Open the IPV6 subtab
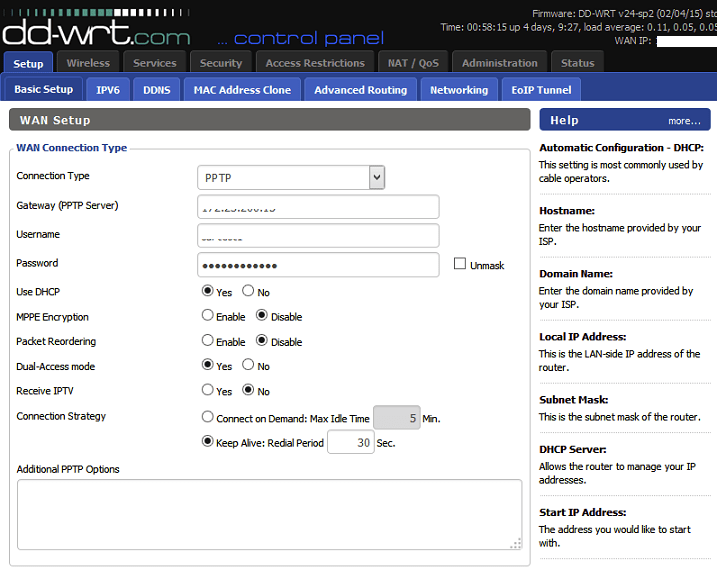This screenshot has width=717, height=570. point(108,89)
